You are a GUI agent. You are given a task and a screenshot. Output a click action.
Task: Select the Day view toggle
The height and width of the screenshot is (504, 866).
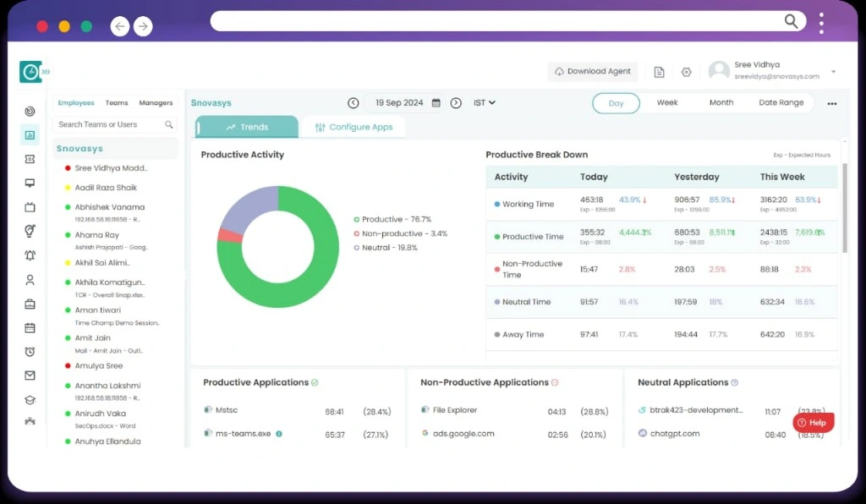tap(616, 103)
